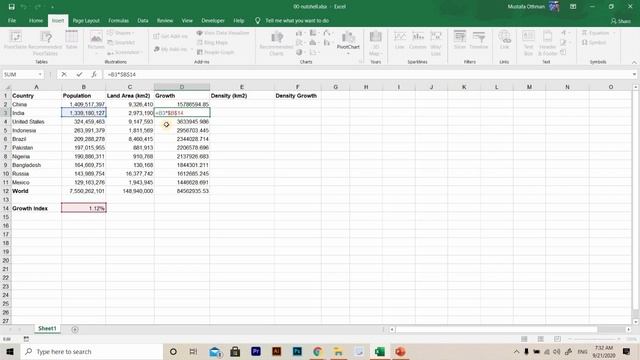Viewport: 640px width, 360px height.
Task: Open Recommended PivotTables
Action: click(45, 42)
